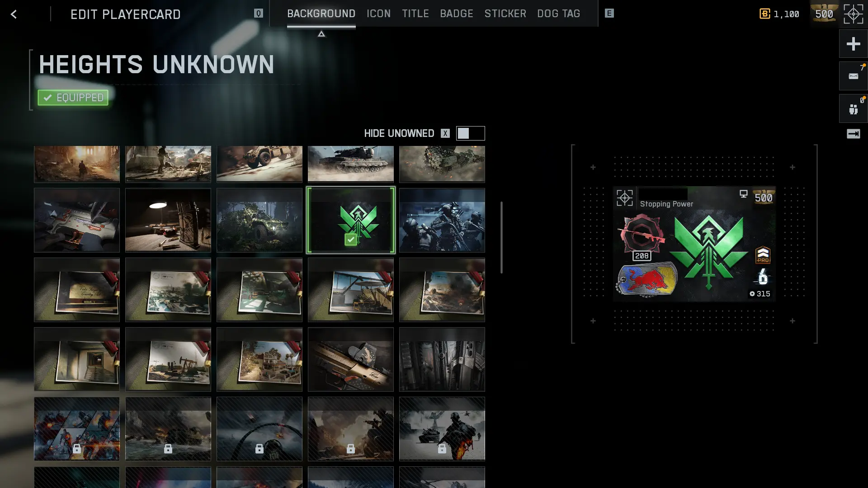Click the Stopping Power title on playercard preview
The image size is (868, 488).
666,204
